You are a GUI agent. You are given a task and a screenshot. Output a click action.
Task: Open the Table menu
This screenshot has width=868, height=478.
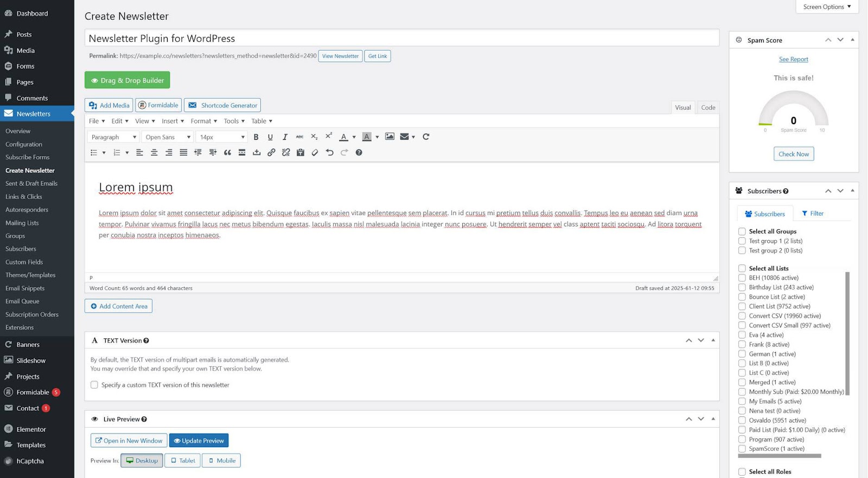point(261,121)
